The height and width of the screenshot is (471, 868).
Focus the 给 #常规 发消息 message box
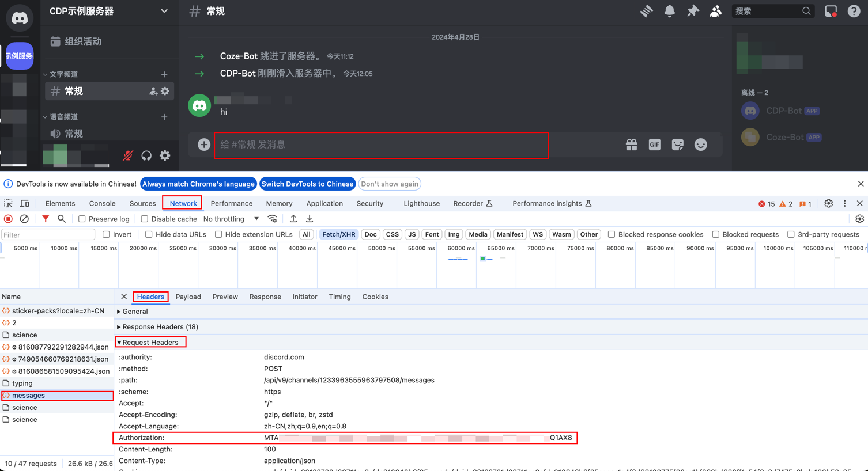click(381, 145)
